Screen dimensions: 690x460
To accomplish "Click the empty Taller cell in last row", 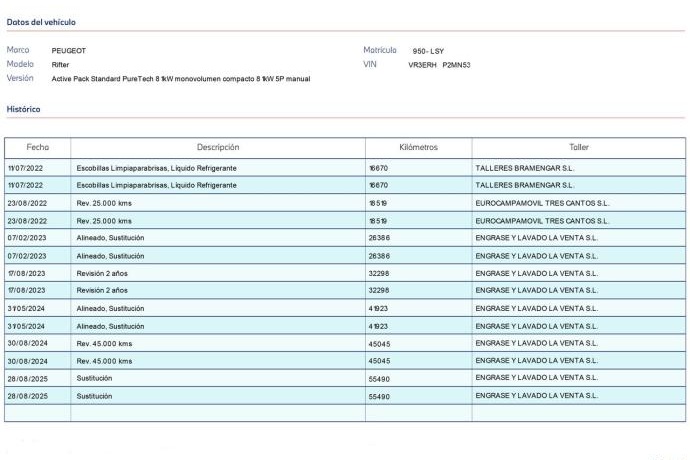I will [579, 412].
